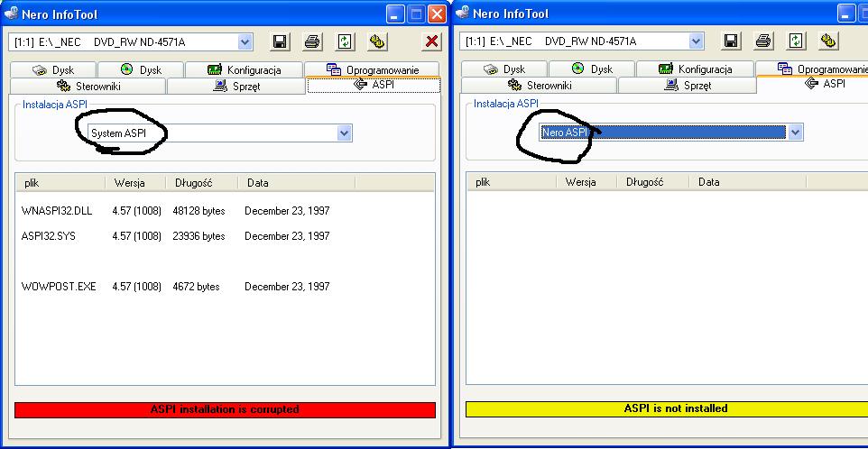Click the 48128 bytes size value
The width and height of the screenshot is (868, 449).
tap(199, 211)
